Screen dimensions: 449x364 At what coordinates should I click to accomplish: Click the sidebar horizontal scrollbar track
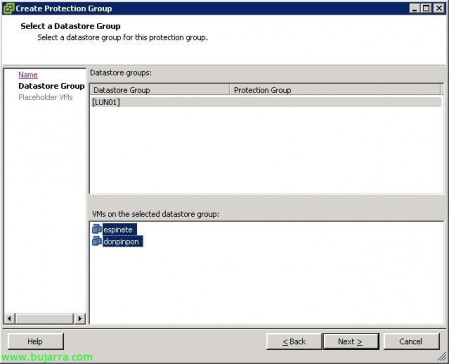click(x=45, y=318)
